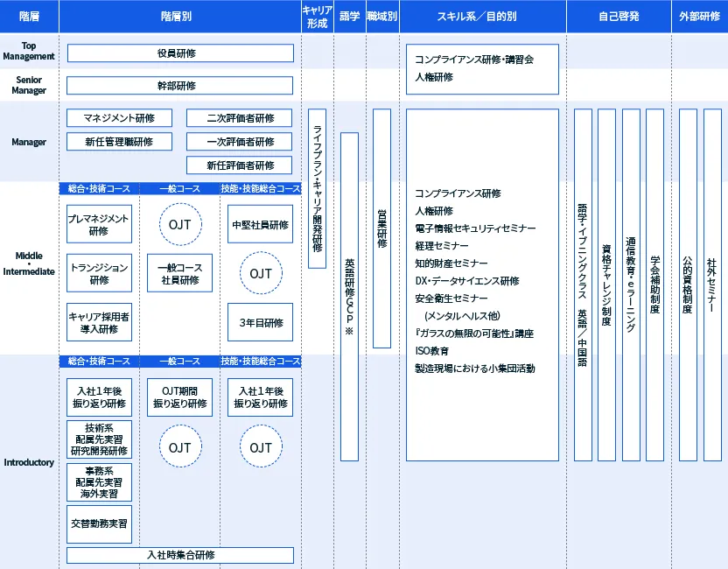Click 『ガラスの無限の可能性』講座 text
728x569 pixels.
pyautogui.click(x=474, y=334)
